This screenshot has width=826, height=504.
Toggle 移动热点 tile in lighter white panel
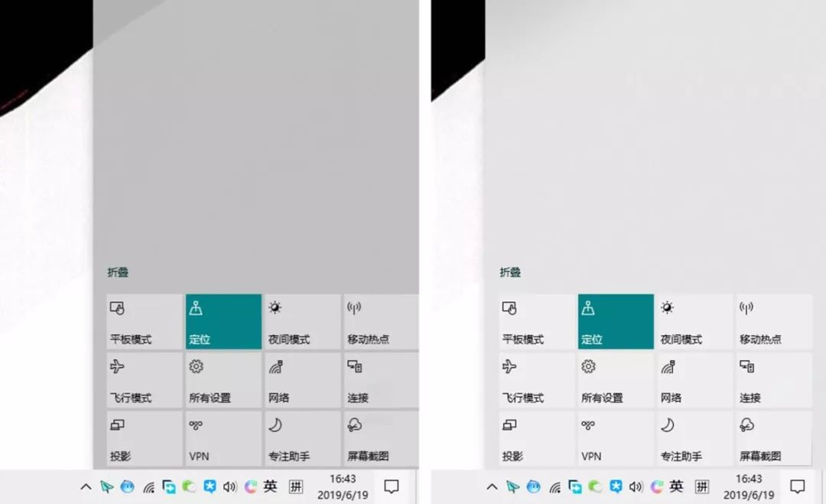pos(774,322)
